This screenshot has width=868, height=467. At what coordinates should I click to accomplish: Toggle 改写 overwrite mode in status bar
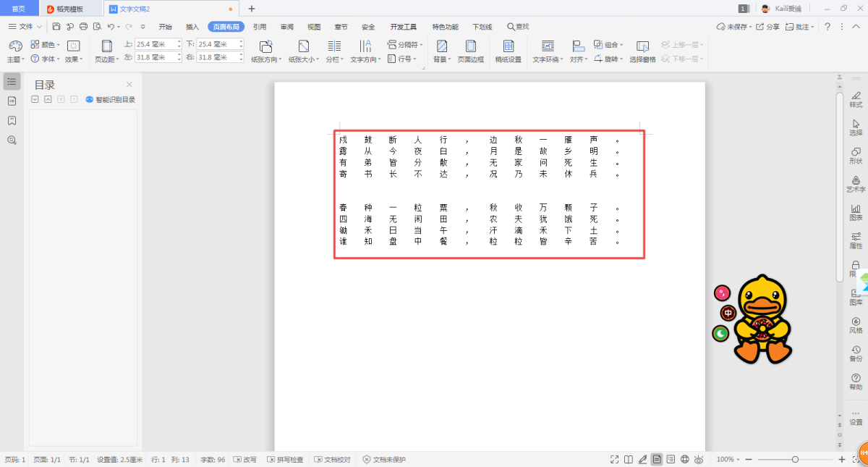[x=244, y=460]
